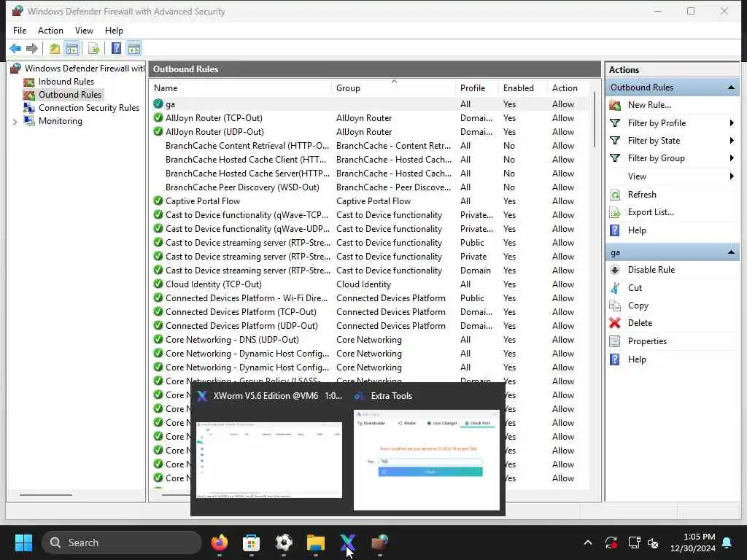Click the taskbar Search box

click(x=122, y=542)
